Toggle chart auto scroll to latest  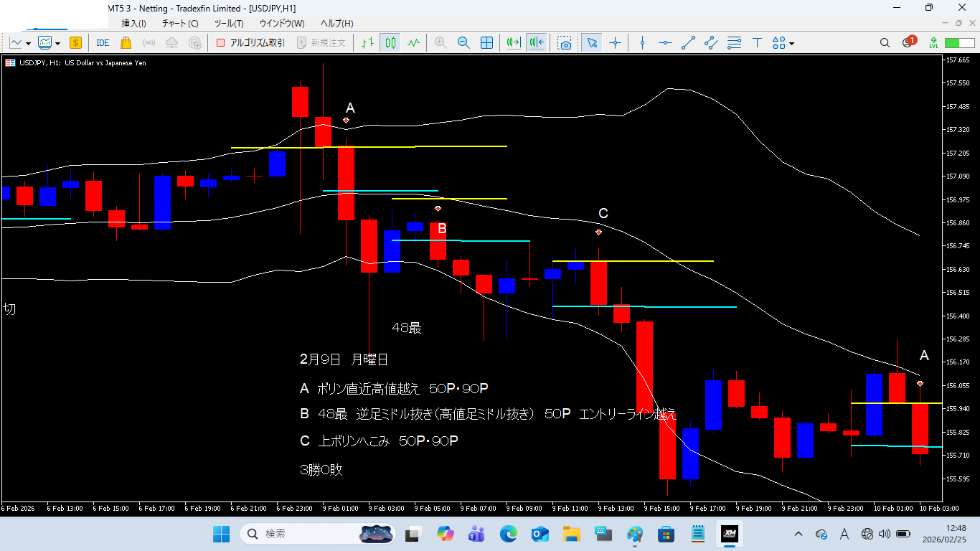tap(513, 43)
